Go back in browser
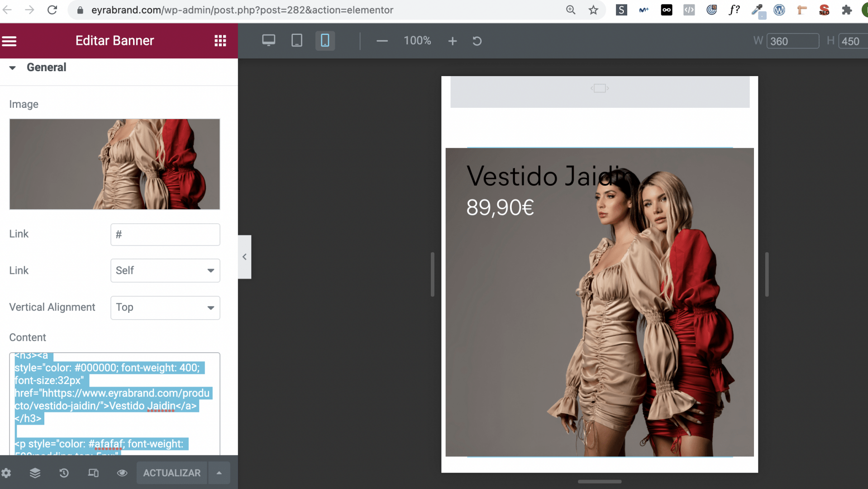Viewport: 868px width, 489px height. pos(7,10)
